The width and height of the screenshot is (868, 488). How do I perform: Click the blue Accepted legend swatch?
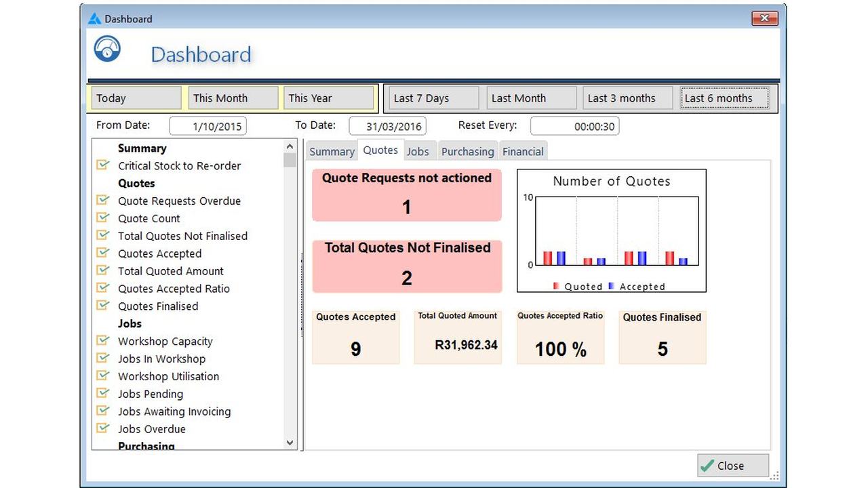(612, 286)
